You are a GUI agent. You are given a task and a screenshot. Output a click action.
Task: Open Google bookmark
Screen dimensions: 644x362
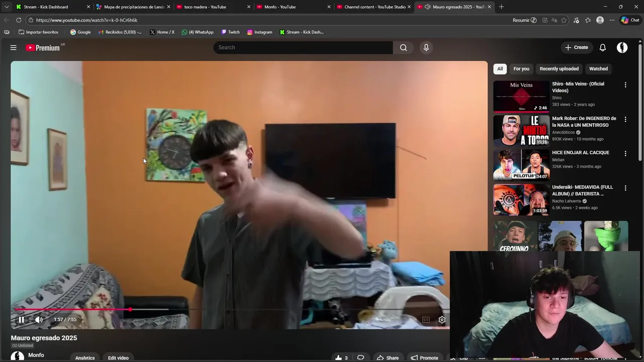click(80, 32)
